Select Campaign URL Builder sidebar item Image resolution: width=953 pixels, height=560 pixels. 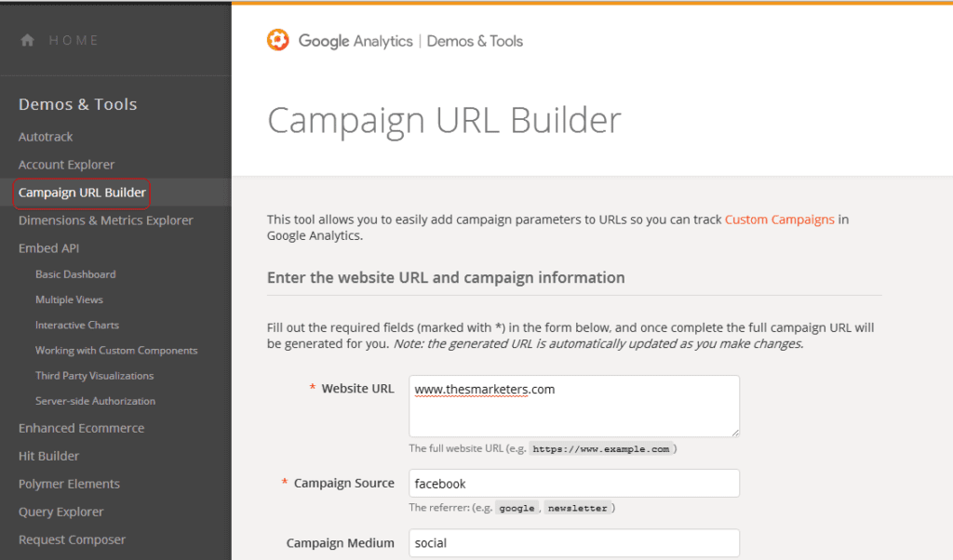[82, 193]
